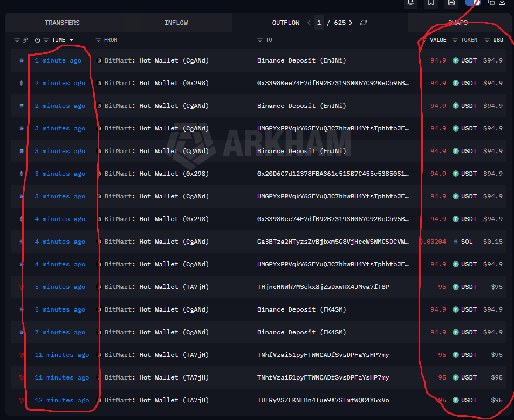Open the FROM column filter
514x420 pixels.
pyautogui.click(x=98, y=40)
